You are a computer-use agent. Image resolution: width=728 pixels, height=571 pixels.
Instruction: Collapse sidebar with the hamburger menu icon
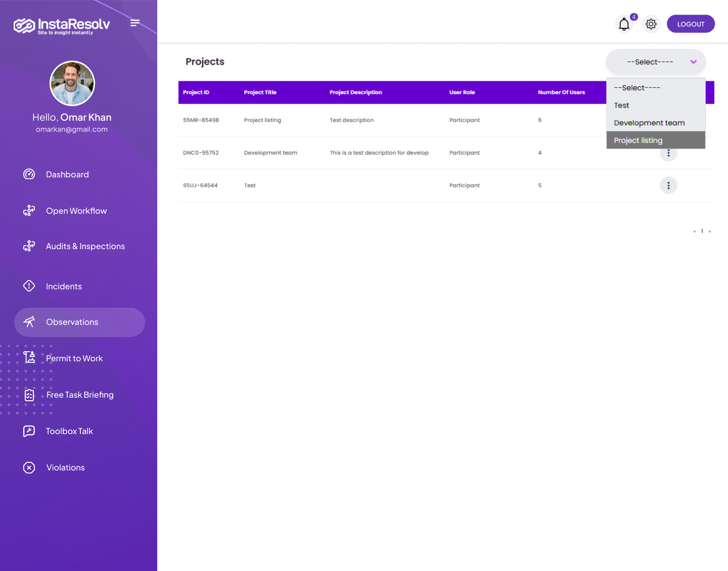tap(135, 23)
